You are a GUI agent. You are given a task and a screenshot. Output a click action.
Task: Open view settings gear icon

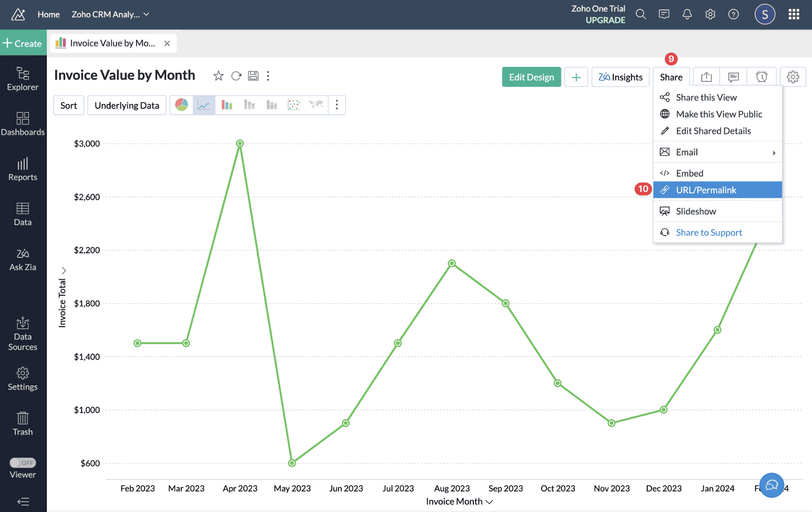[x=793, y=77]
